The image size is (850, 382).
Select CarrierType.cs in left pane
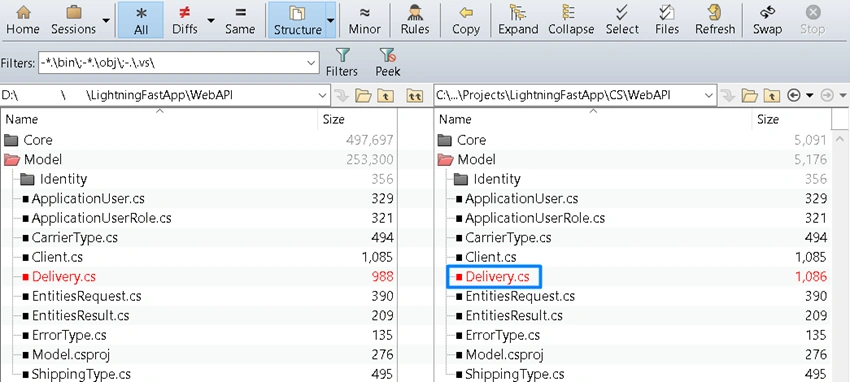tap(74, 238)
